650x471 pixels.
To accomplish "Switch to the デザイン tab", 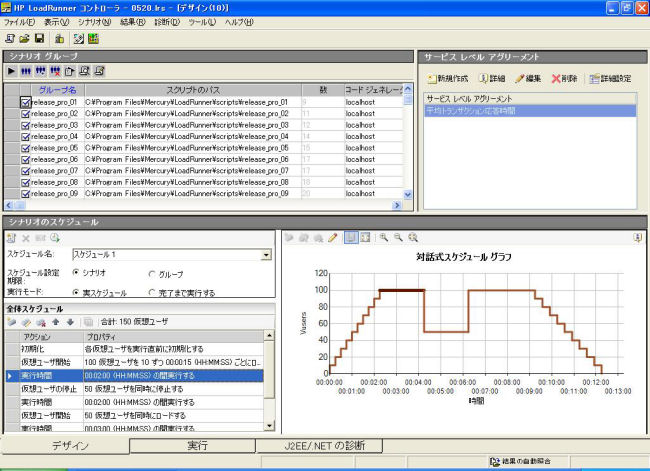I will coord(65,446).
